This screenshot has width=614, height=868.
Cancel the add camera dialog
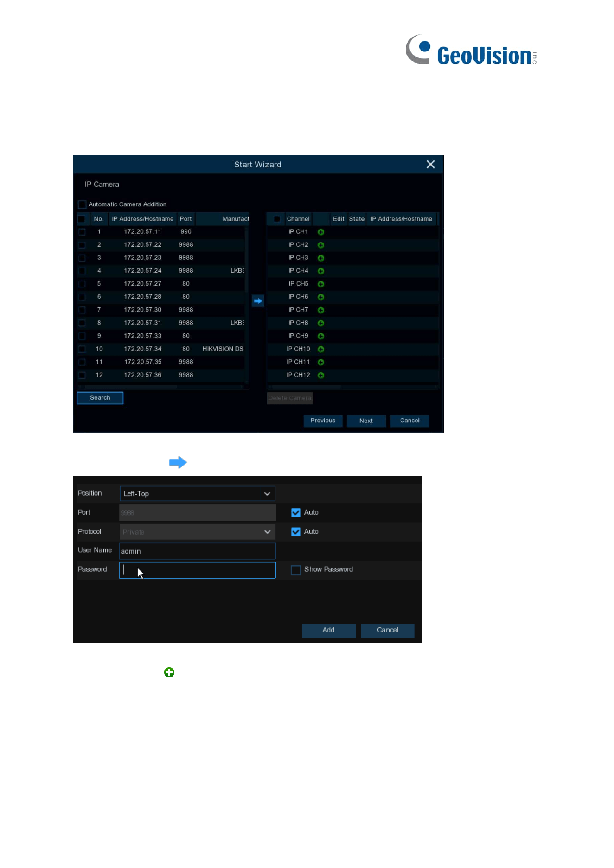(x=388, y=630)
